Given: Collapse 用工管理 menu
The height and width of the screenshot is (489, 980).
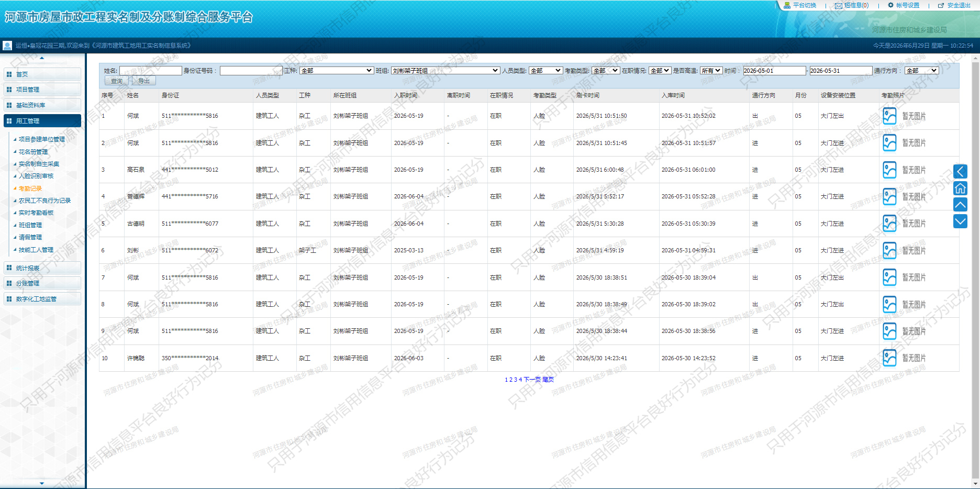Looking at the screenshot, I should click(x=42, y=121).
